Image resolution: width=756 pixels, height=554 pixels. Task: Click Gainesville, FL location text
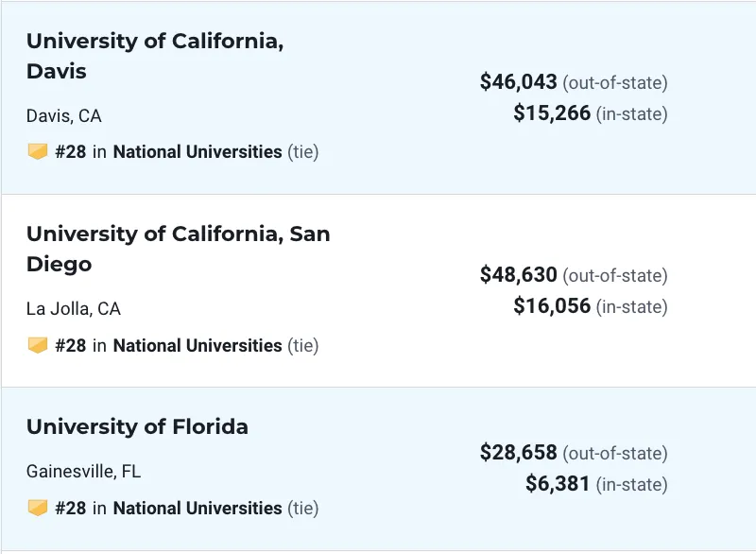pyautogui.click(x=83, y=471)
